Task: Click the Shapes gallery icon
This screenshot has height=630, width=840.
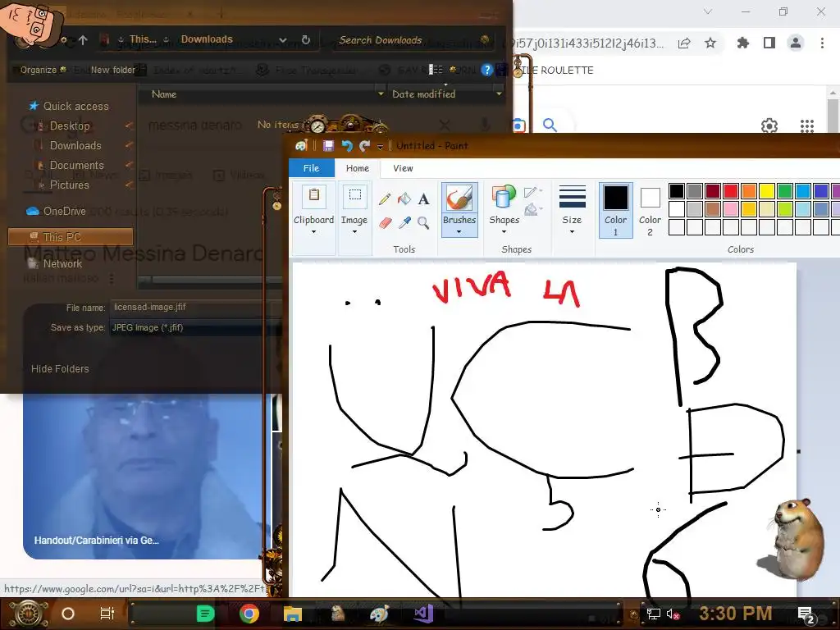Action: [503, 197]
